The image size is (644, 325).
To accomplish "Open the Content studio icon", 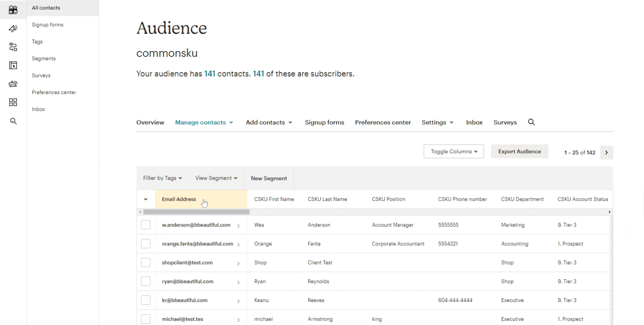I will (13, 84).
